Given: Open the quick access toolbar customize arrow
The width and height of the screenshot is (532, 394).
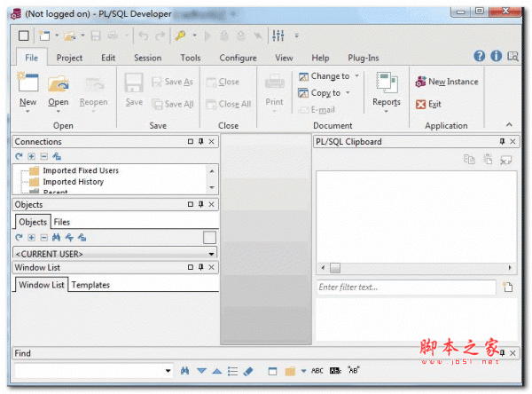Looking at the screenshot, I should coord(296,35).
